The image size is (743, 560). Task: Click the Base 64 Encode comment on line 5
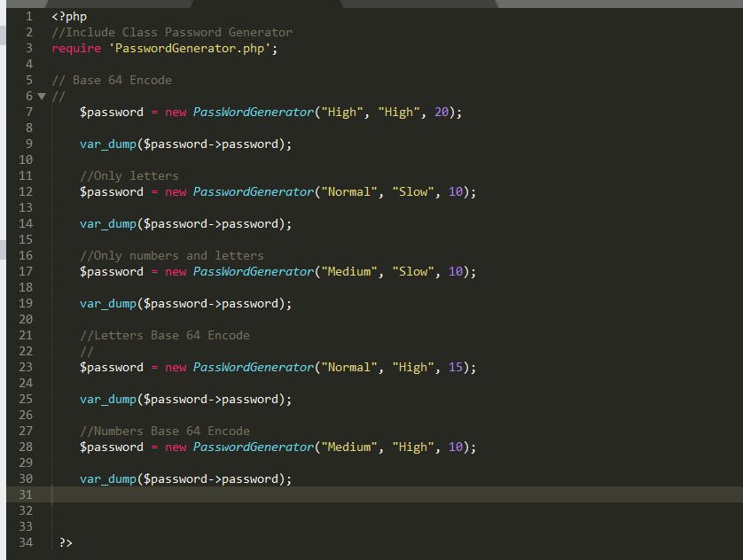pyautogui.click(x=112, y=80)
